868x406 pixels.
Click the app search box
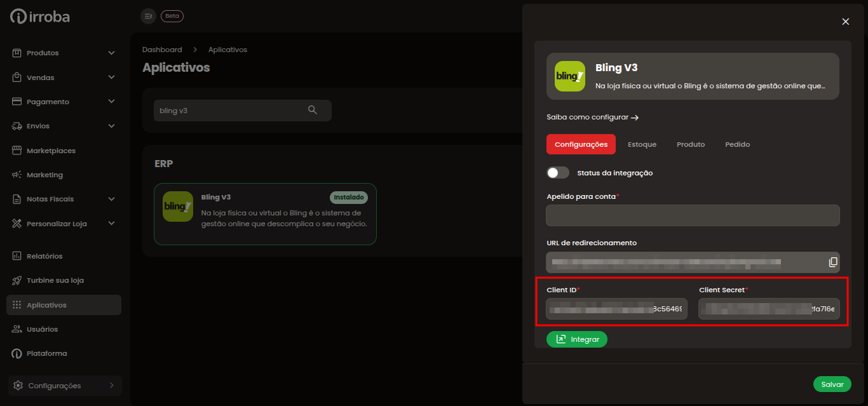[243, 111]
